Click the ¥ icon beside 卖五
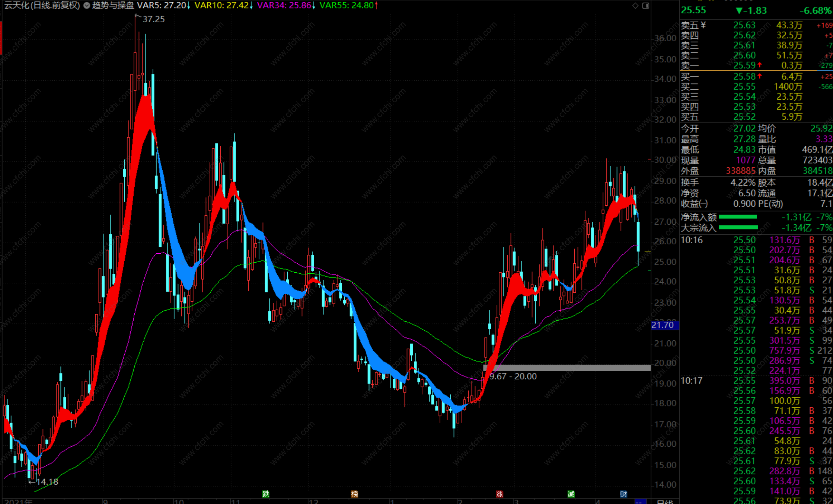The height and width of the screenshot is (504, 833). [703, 25]
